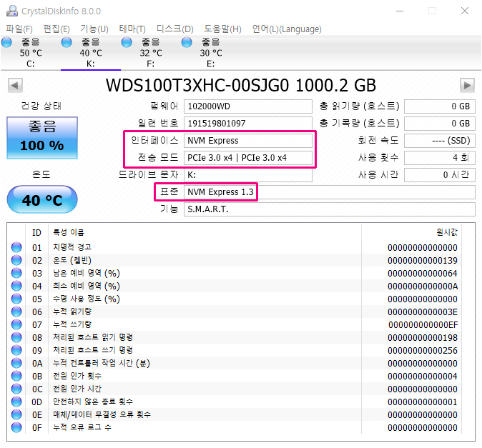482x448 pixels.
Task: Click status orb for attribute 05
Action: (16, 299)
